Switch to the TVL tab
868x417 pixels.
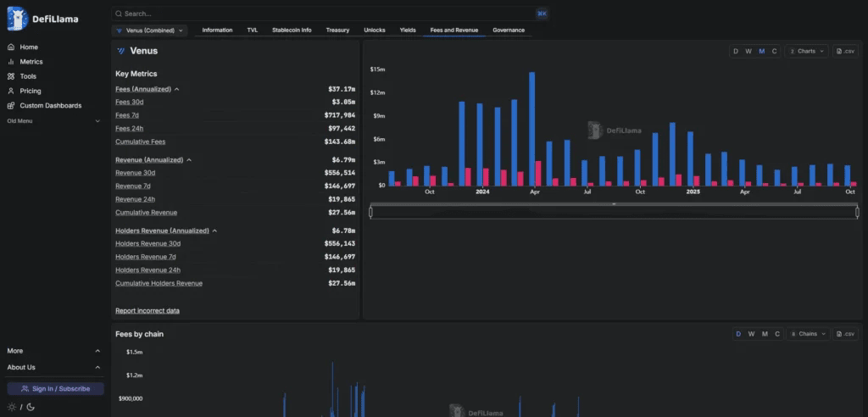click(253, 30)
